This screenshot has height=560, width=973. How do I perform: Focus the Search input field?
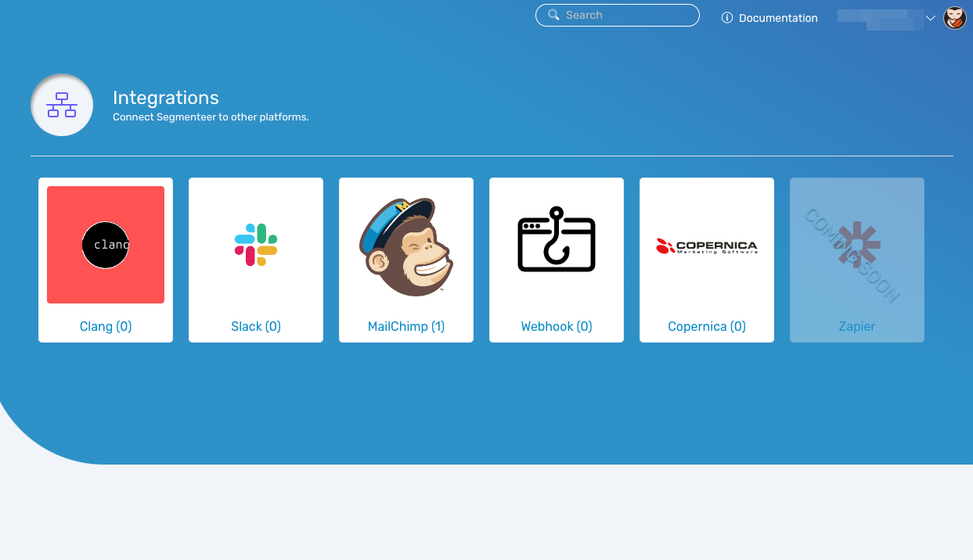(x=618, y=15)
